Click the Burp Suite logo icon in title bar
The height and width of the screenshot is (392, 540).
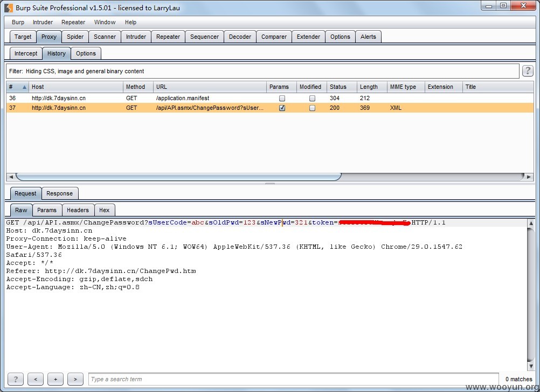[x=9, y=8]
